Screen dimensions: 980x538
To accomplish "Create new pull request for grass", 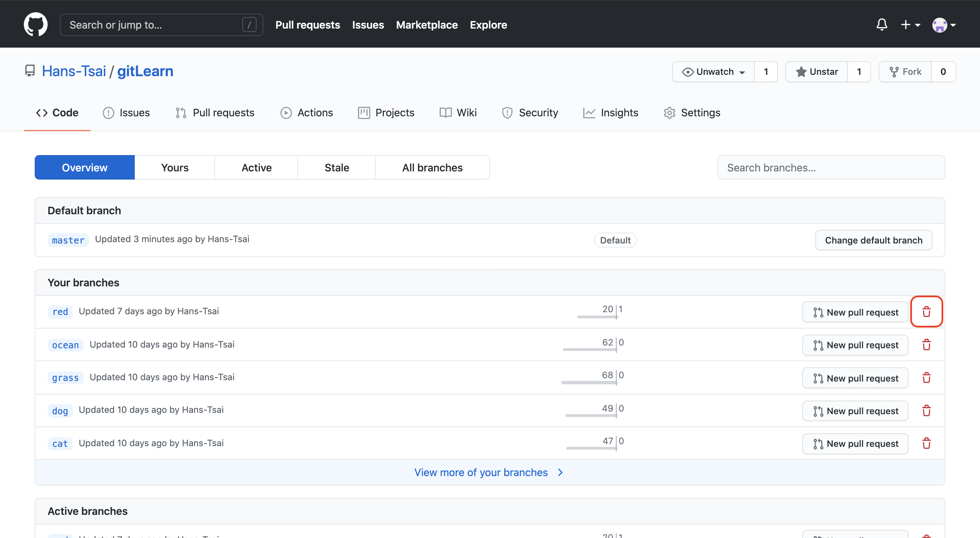I will [x=855, y=378].
